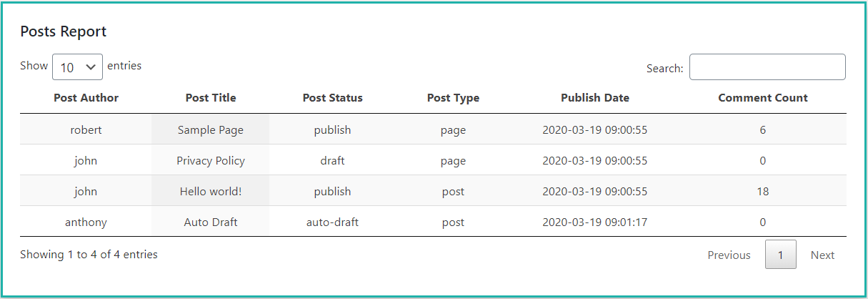The height and width of the screenshot is (299, 868).
Task: Click the author cell robert
Action: pos(86,129)
